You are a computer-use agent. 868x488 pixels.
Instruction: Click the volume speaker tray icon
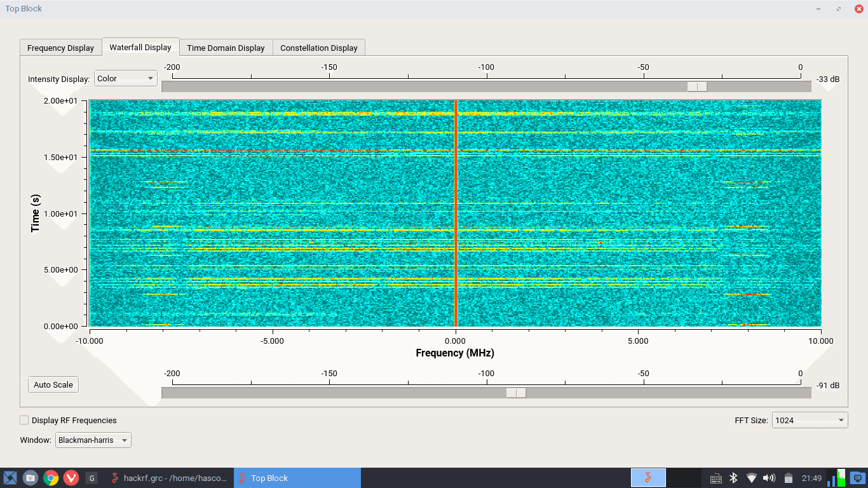pyautogui.click(x=769, y=478)
